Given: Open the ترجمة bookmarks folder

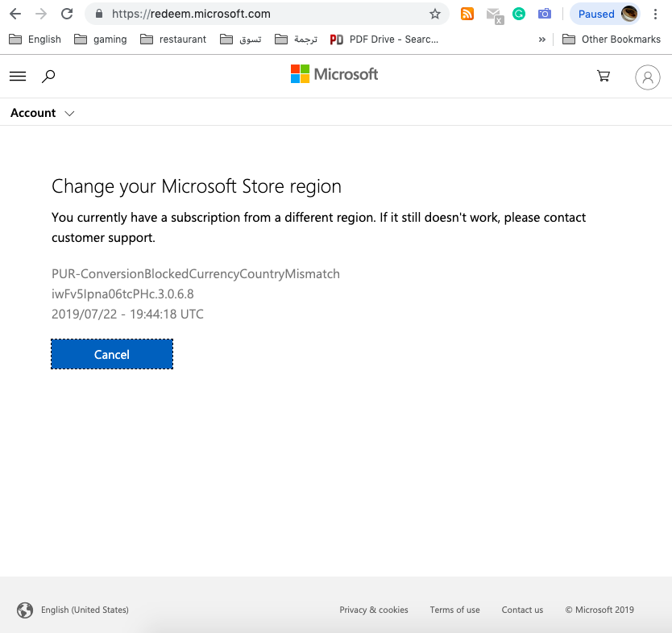Looking at the screenshot, I should 296,40.
